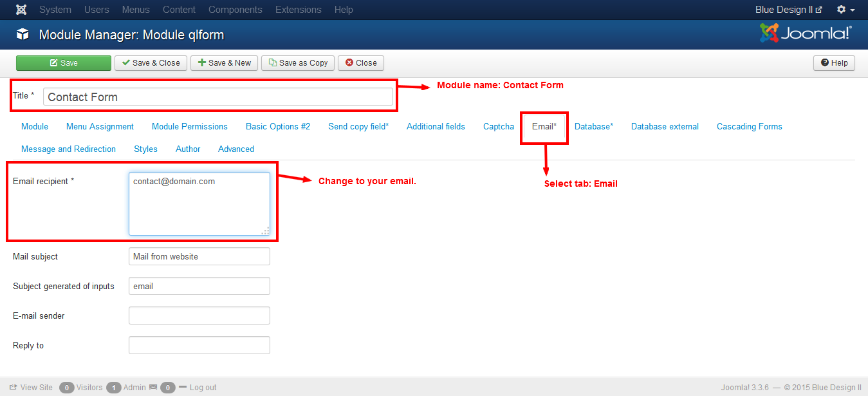Screen dimensions: 868x396
Task: Click the red Close button
Action: point(360,63)
